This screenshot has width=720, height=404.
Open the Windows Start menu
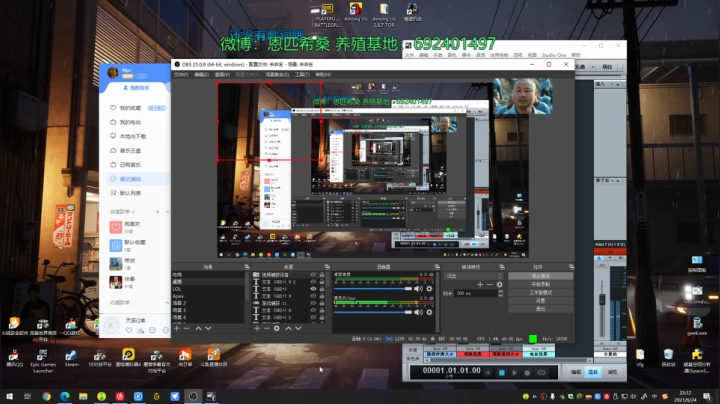pos(9,396)
